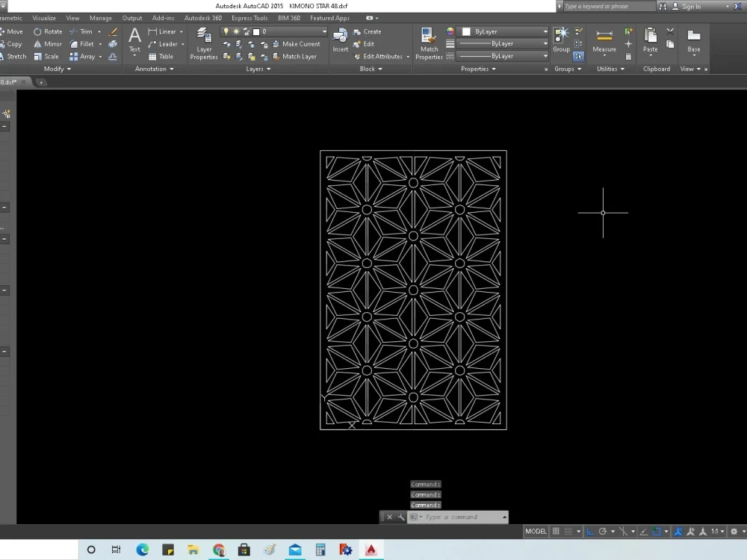Open the Base view tool

click(x=694, y=40)
